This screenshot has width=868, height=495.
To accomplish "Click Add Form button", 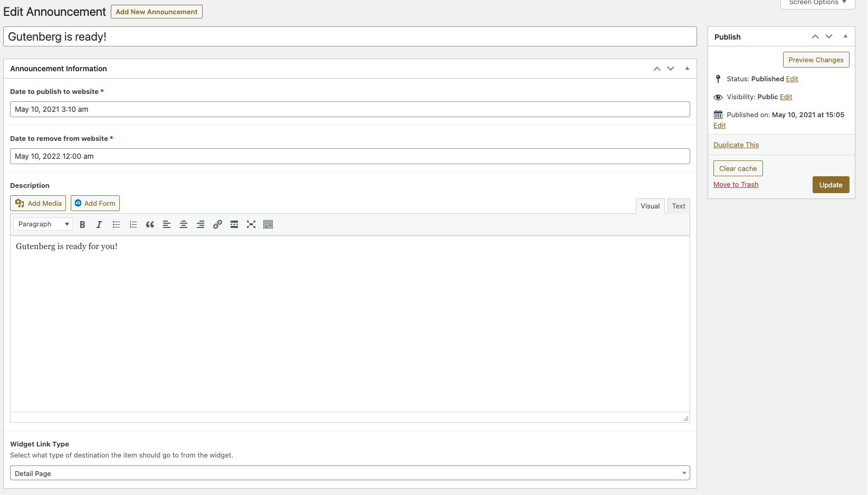I will click(x=95, y=203).
